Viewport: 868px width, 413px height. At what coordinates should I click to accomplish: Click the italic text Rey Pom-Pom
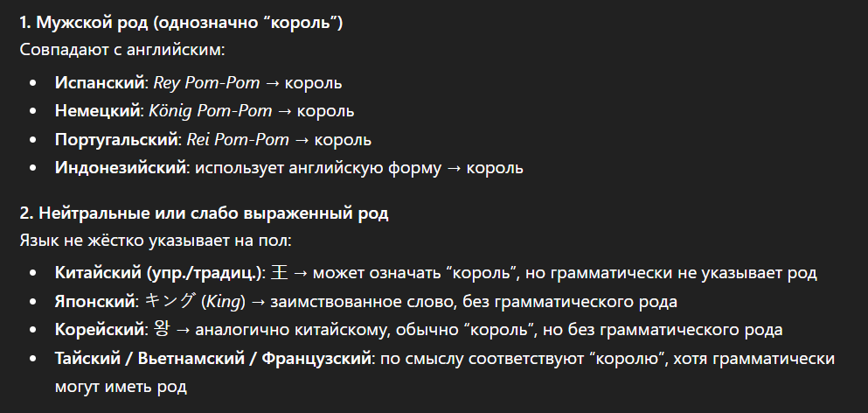click(206, 82)
